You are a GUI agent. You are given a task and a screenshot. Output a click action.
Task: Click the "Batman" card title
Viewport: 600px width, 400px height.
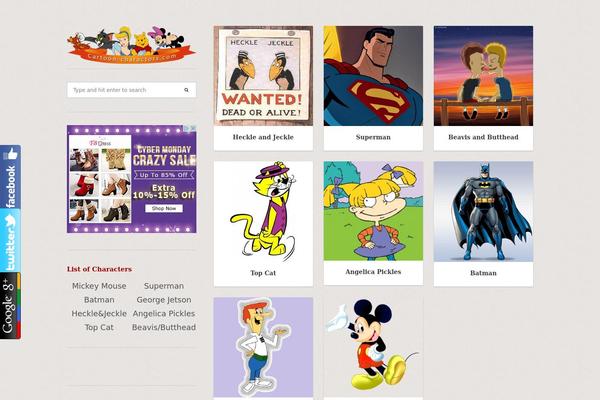point(483,273)
